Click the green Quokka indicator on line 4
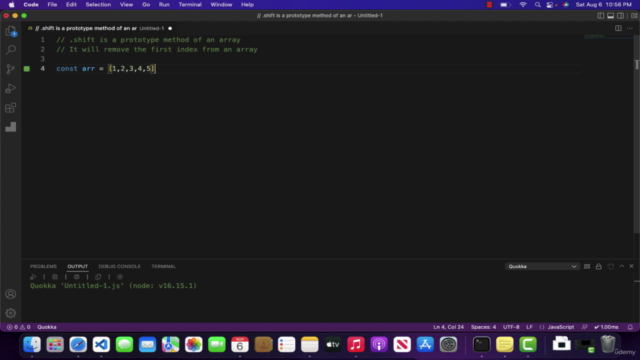This screenshot has width=640, height=360. pyautogui.click(x=27, y=69)
